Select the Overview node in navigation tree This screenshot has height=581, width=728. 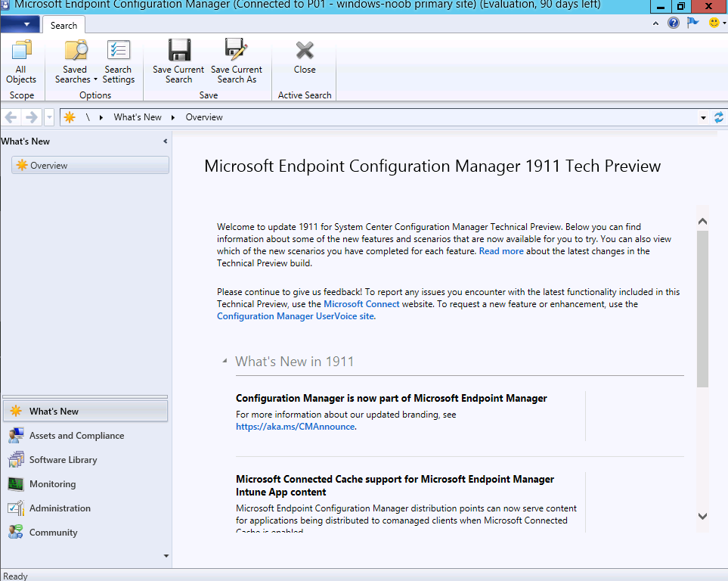coord(90,165)
